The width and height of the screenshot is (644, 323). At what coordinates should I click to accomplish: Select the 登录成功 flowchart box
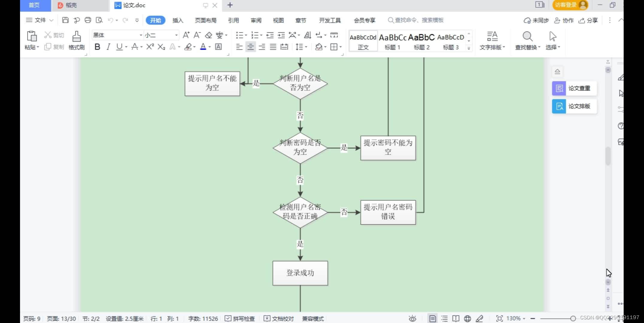tap(300, 273)
